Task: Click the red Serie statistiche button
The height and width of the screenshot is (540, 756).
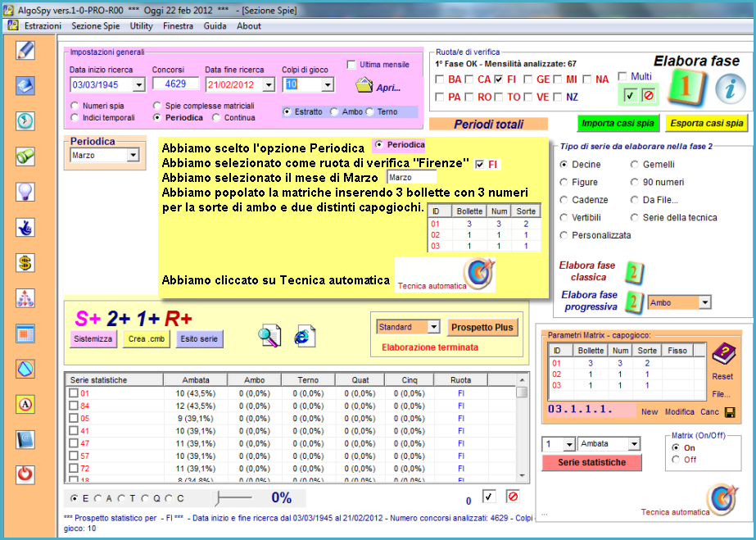Action: (x=592, y=462)
